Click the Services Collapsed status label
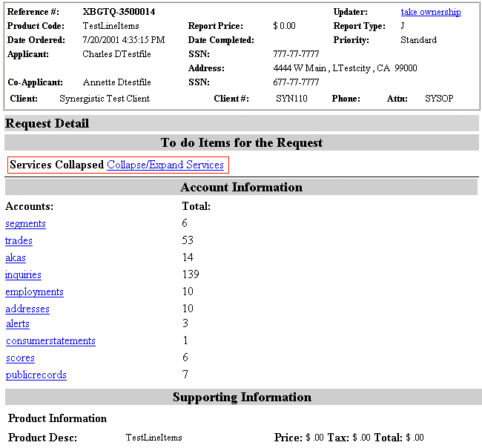 56,165
